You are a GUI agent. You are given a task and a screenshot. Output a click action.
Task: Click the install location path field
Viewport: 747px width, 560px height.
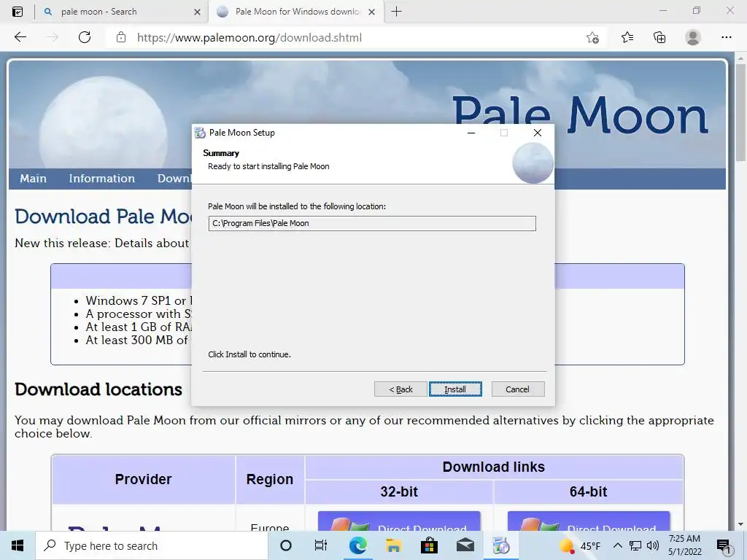(x=371, y=223)
